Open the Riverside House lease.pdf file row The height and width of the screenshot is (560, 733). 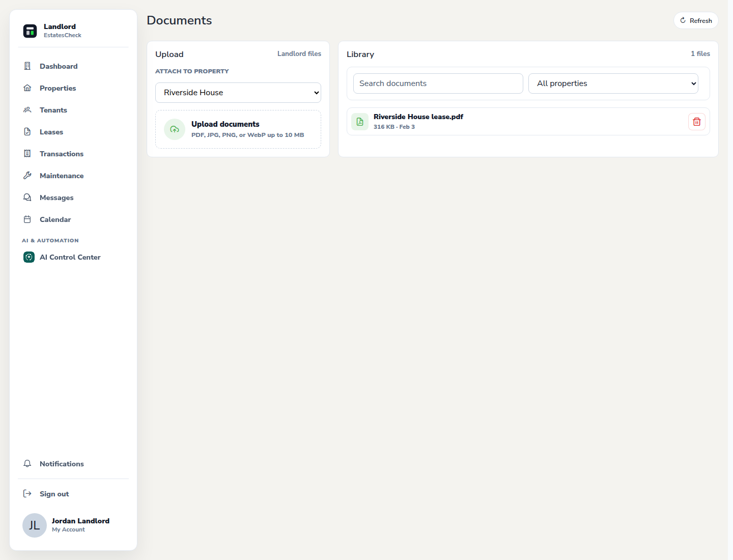tap(528, 122)
